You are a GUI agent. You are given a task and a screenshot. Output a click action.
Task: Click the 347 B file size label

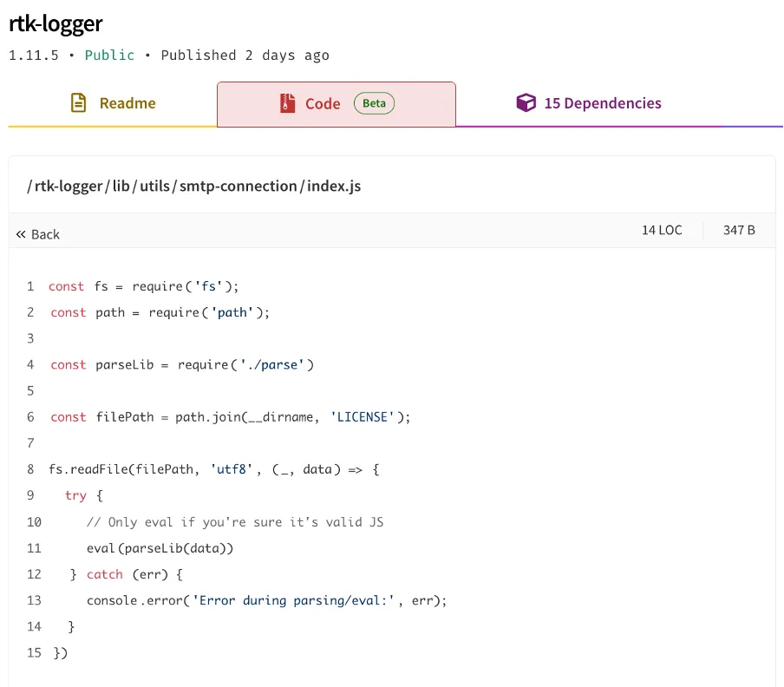click(739, 230)
